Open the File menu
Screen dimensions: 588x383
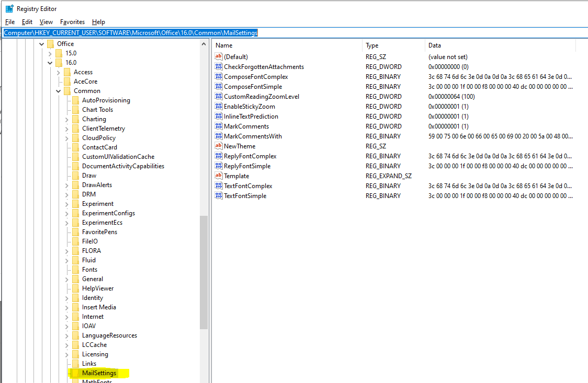click(10, 22)
